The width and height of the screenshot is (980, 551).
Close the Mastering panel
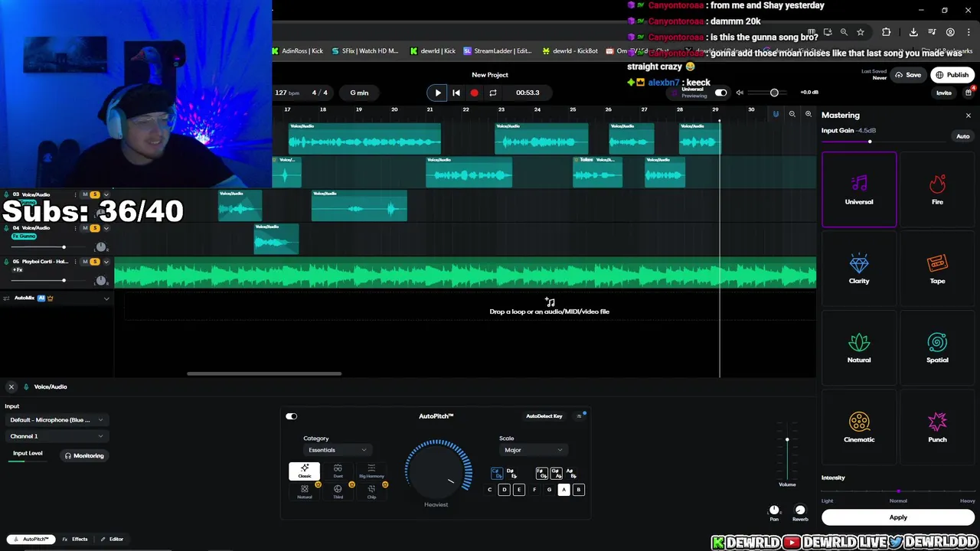(968, 116)
